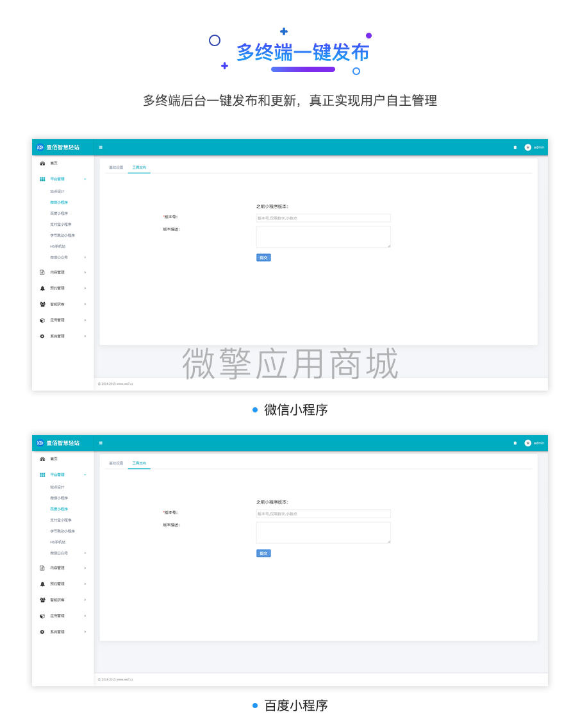The height and width of the screenshot is (728, 580).
Task: Open 支付宝小程序 link in lower sidebar
Action: [61, 520]
